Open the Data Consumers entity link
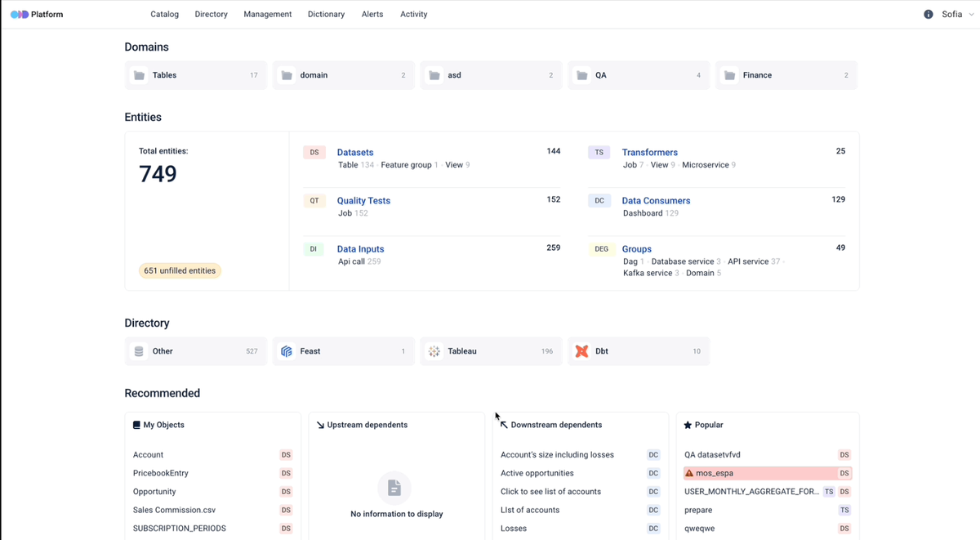This screenshot has width=980, height=540. [656, 201]
